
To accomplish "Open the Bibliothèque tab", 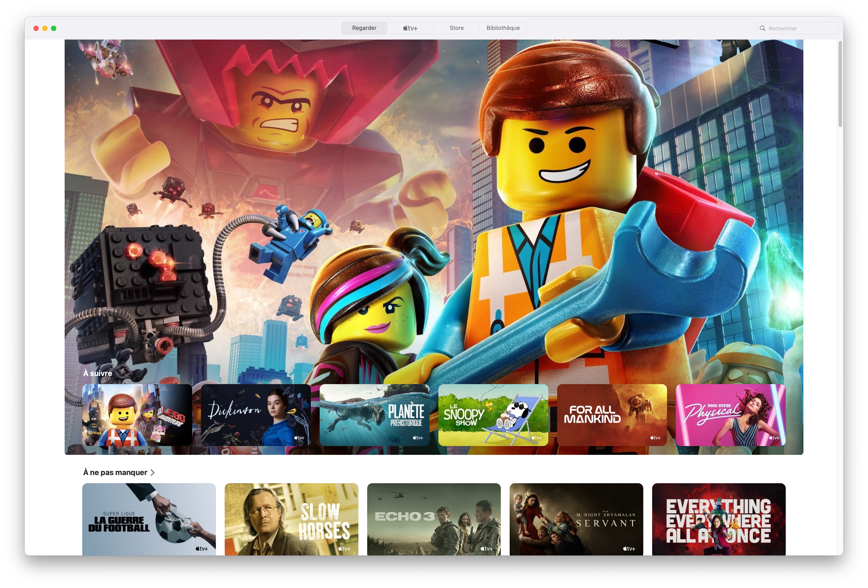I will (x=503, y=28).
